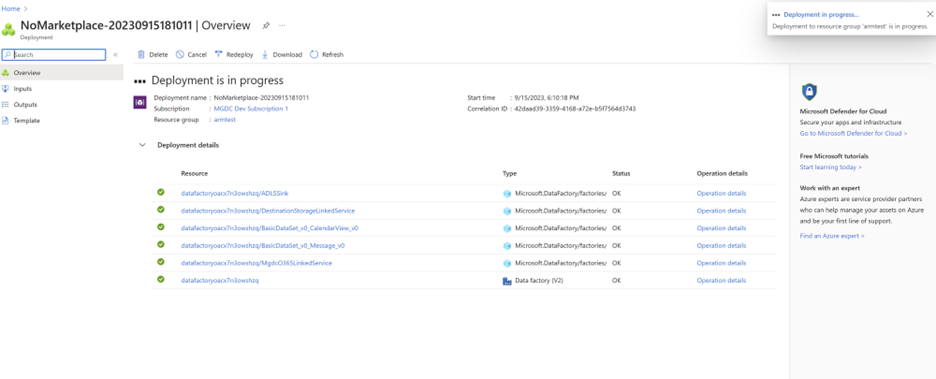Click green check icon for MgdcO365LinkedService row
Viewport: 936px width, 379px height.
tap(161, 261)
